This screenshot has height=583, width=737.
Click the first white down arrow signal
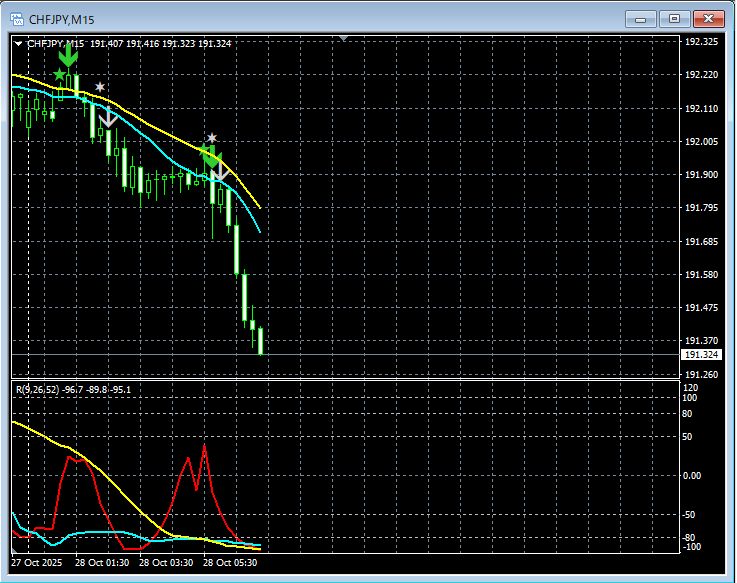click(x=109, y=118)
